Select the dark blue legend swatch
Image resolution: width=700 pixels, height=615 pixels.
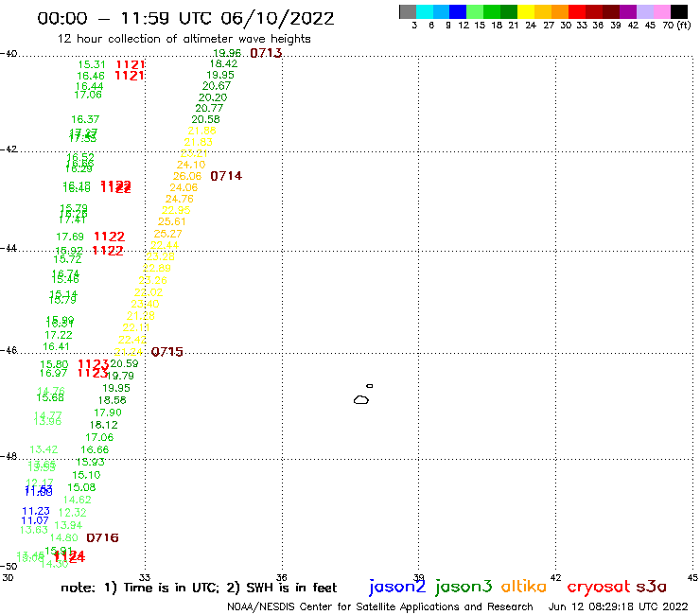pos(458,11)
